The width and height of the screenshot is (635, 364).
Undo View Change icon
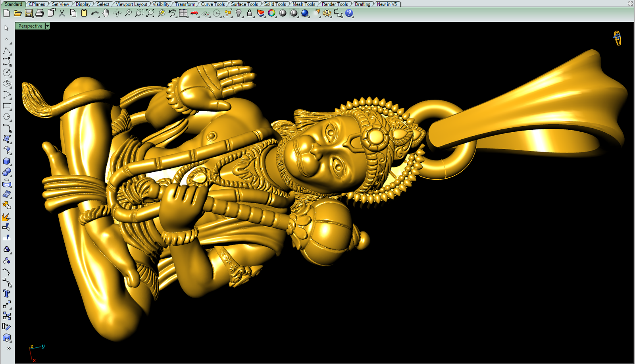172,13
